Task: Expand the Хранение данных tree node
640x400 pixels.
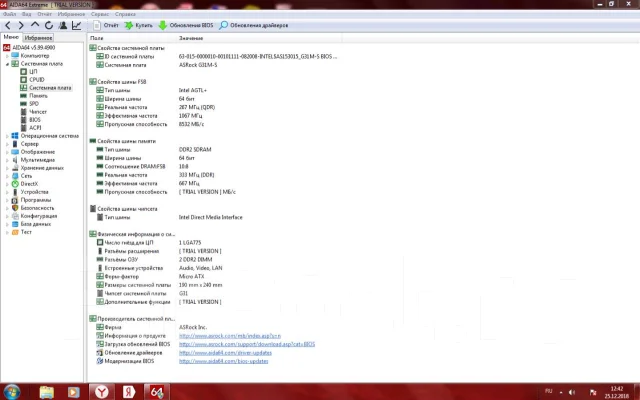Action: (7, 168)
